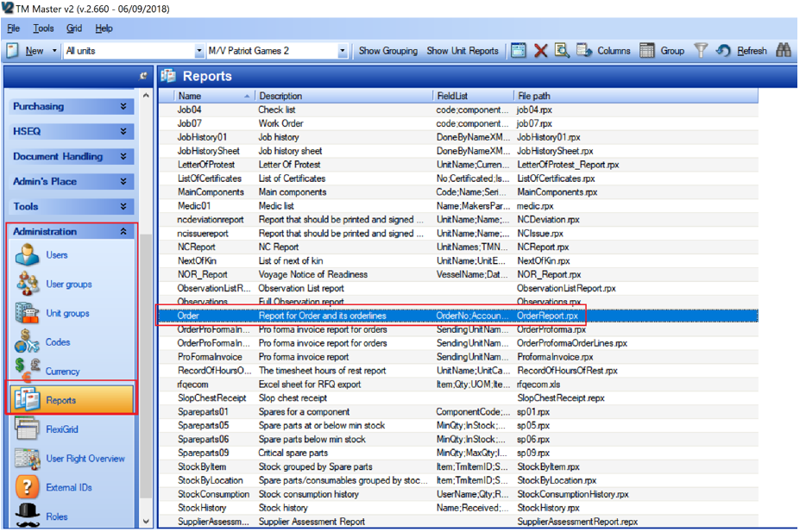
Task: Open the Tools menu
Action: coord(43,28)
